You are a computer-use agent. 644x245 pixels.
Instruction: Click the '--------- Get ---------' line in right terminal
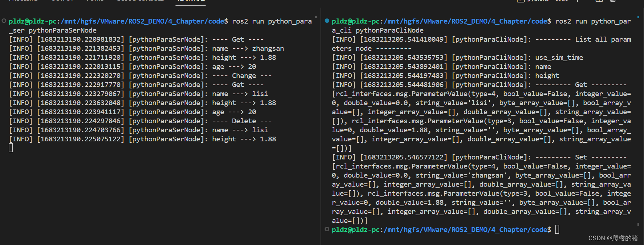(x=479, y=85)
